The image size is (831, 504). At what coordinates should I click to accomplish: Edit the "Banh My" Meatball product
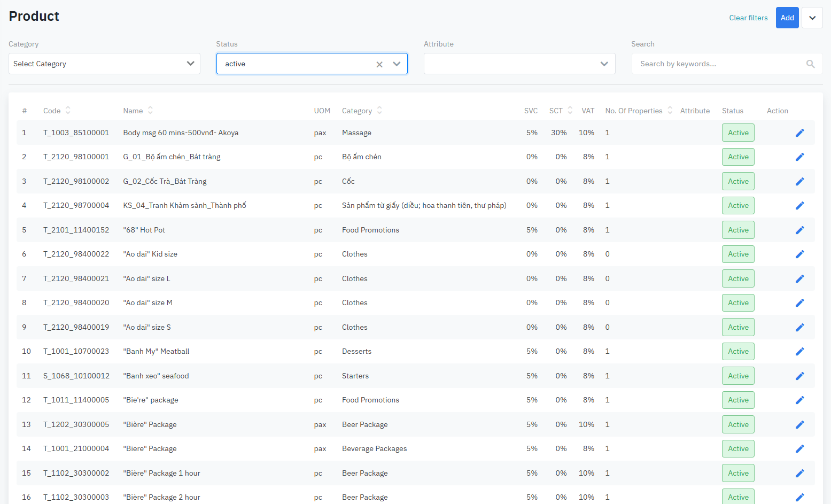pos(799,352)
